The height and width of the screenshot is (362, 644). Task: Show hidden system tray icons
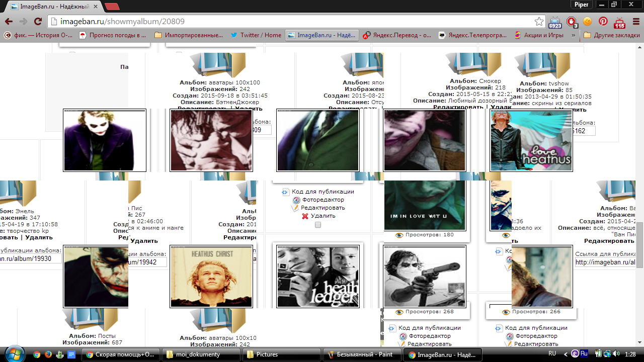[566, 354]
